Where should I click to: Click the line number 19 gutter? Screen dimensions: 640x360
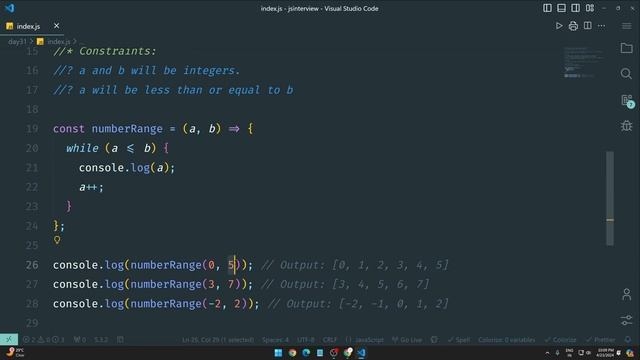pyautogui.click(x=32, y=129)
